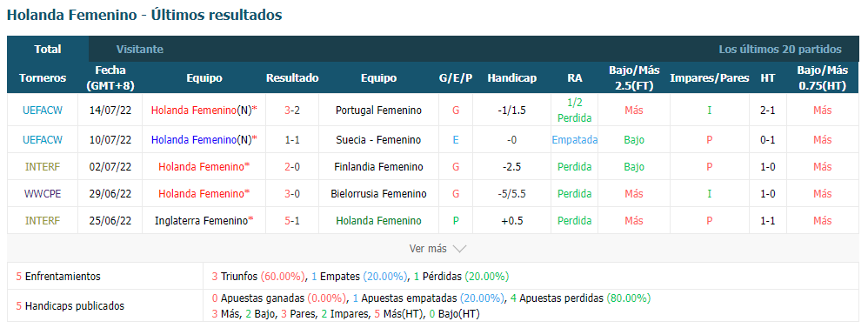Open Portugal Femenino team link
Image resolution: width=868 pixels, height=328 pixels.
click(378, 110)
